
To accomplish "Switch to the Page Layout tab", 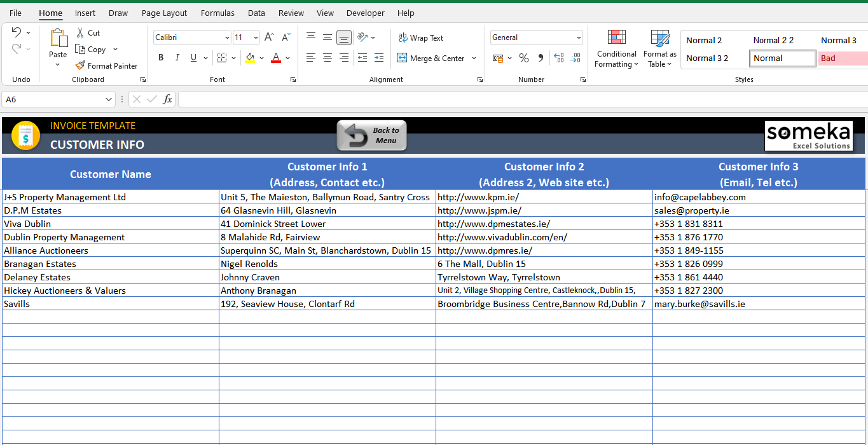I will click(x=164, y=13).
